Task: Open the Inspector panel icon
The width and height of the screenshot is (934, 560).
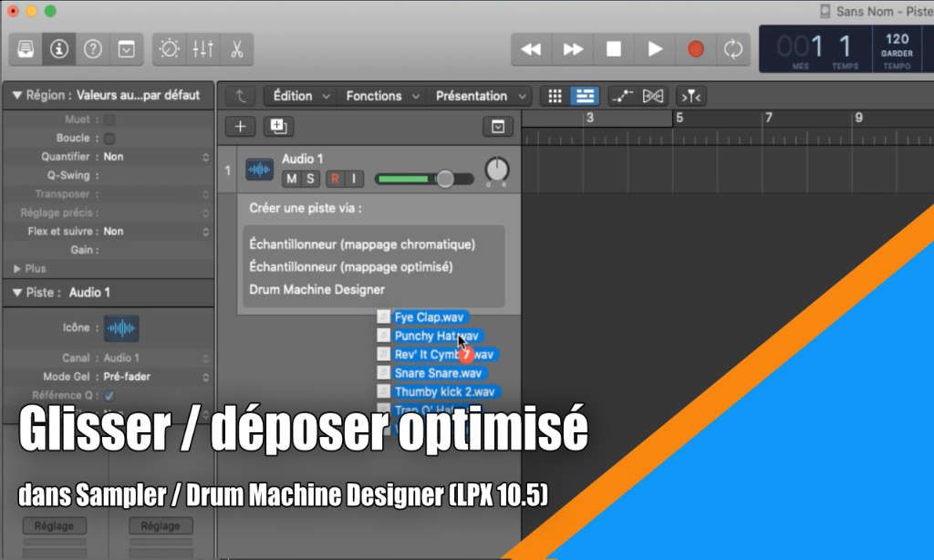Action: 58,49
